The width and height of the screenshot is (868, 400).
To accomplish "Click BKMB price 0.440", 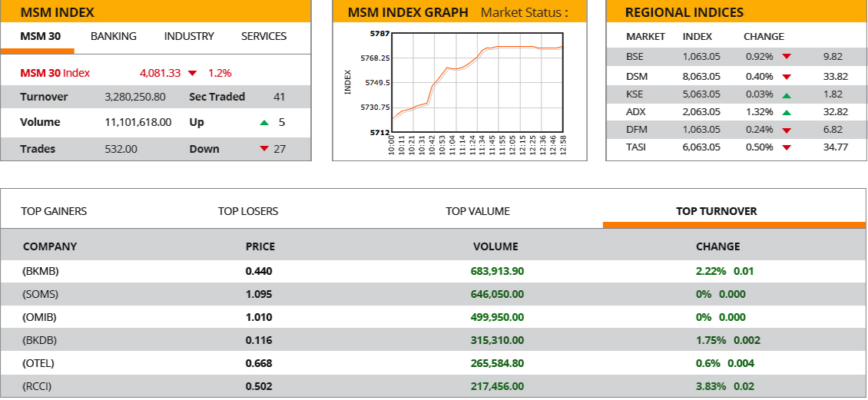I will point(259,271).
